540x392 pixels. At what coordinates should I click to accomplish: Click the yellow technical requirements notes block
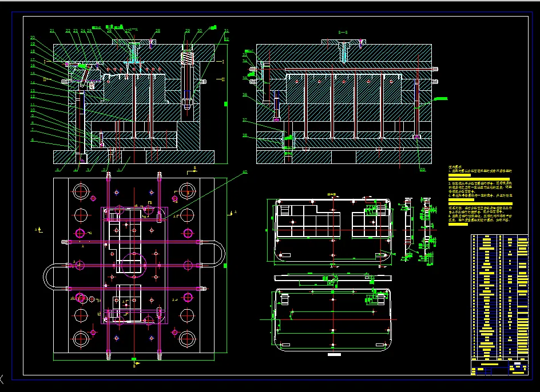(481, 195)
